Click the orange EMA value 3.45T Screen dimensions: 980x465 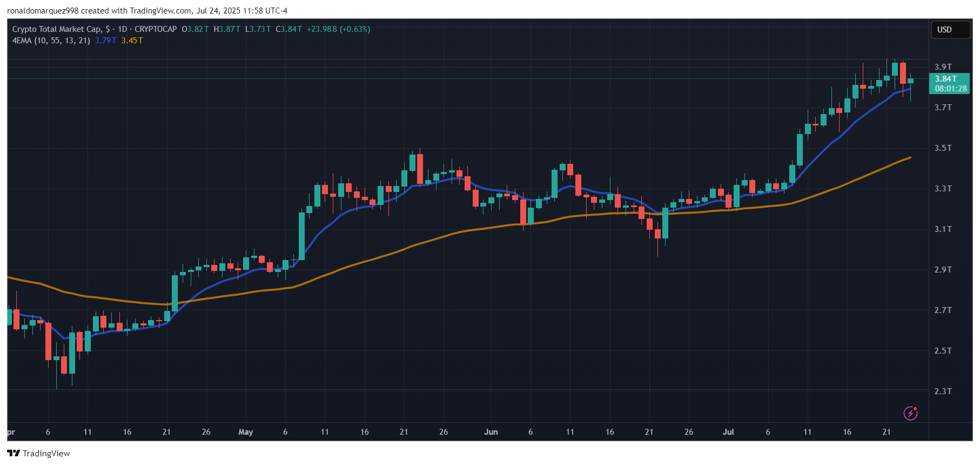132,41
